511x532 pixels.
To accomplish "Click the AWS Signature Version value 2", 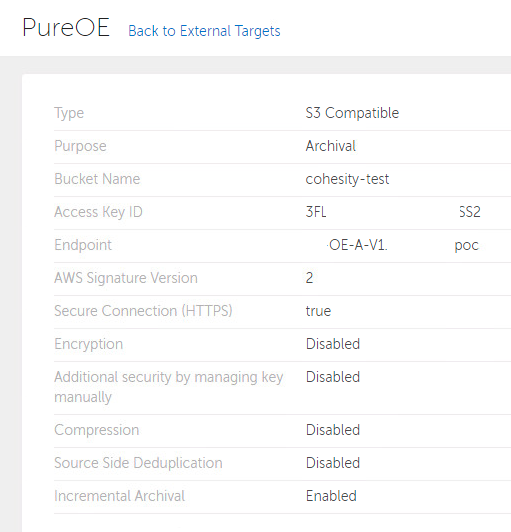I will click(309, 278).
